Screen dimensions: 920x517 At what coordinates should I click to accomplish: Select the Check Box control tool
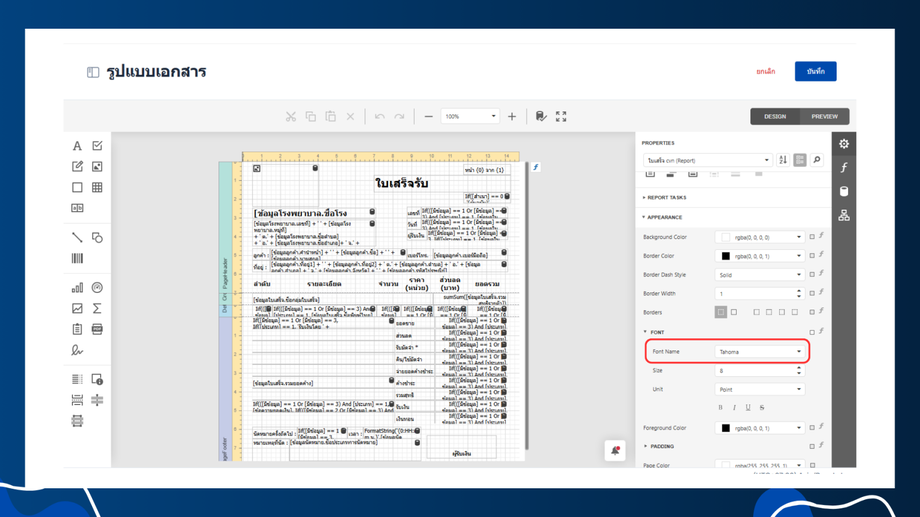pos(97,146)
